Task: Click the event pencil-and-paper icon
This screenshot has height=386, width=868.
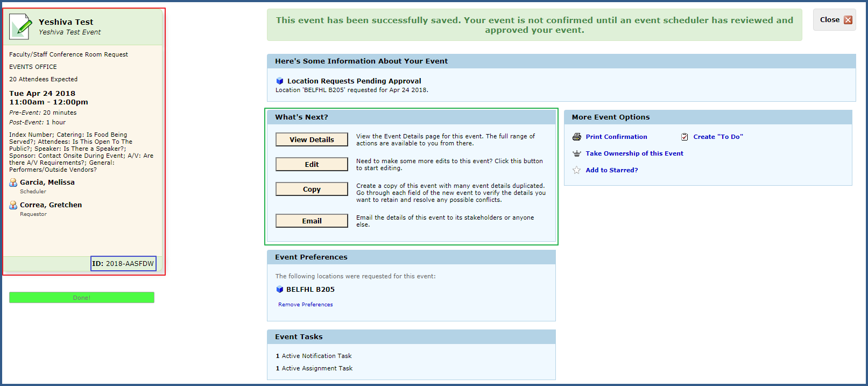Action: coord(20,26)
